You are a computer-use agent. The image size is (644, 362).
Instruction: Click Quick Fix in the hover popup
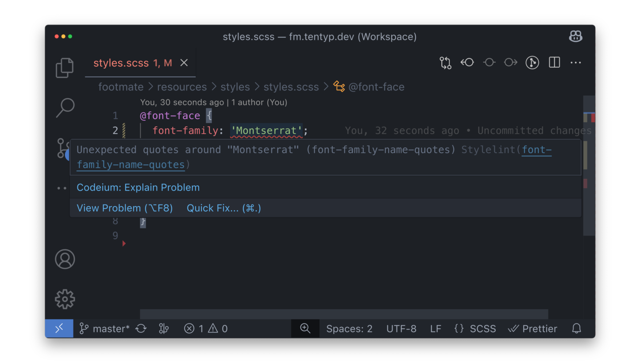224,208
